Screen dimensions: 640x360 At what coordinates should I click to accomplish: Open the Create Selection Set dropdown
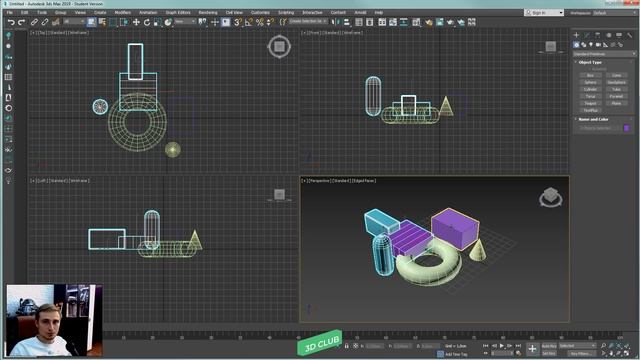pyautogui.click(x=308, y=21)
